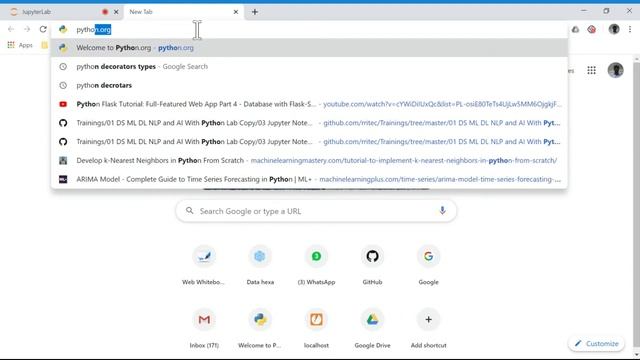Reload the current page
Viewport: 640px width, 360px height.
coord(43,29)
